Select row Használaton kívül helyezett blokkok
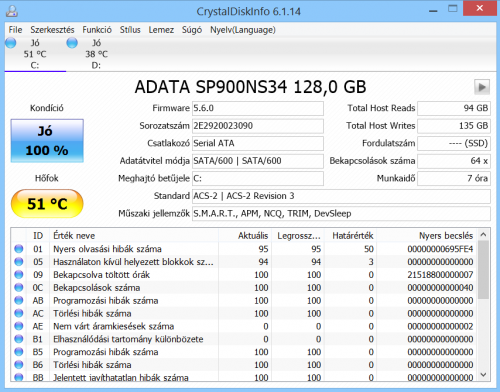 244,262
